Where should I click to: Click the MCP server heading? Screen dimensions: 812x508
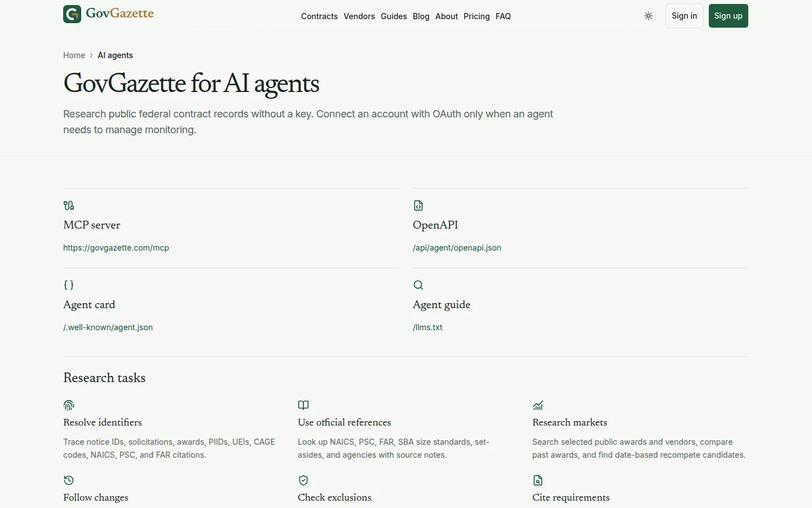coord(91,225)
